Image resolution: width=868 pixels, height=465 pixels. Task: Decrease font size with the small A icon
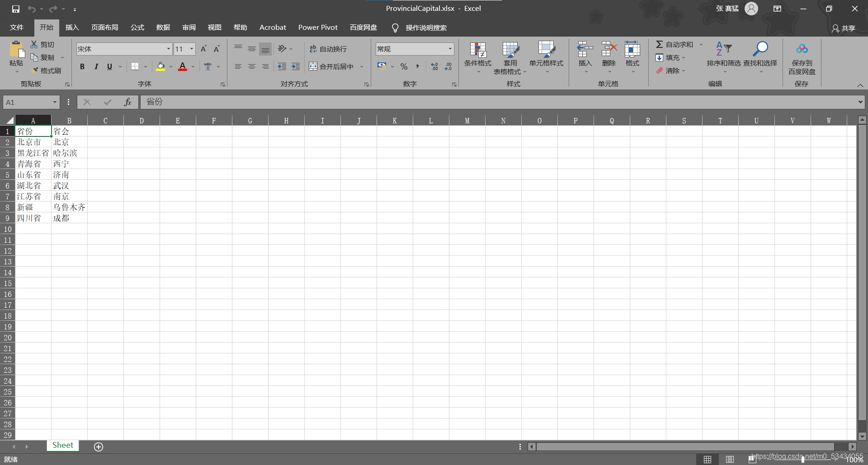point(217,49)
